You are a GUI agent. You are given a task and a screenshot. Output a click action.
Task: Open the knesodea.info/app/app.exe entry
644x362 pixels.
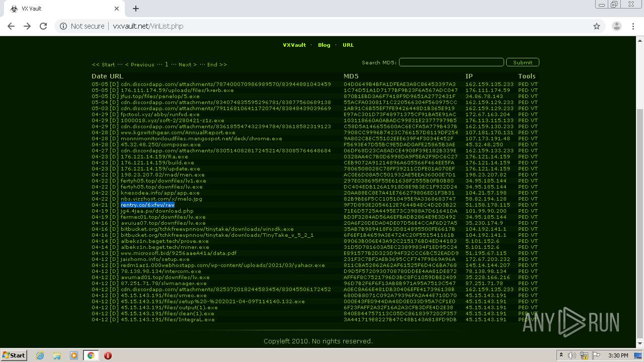pyautogui.click(x=160, y=193)
